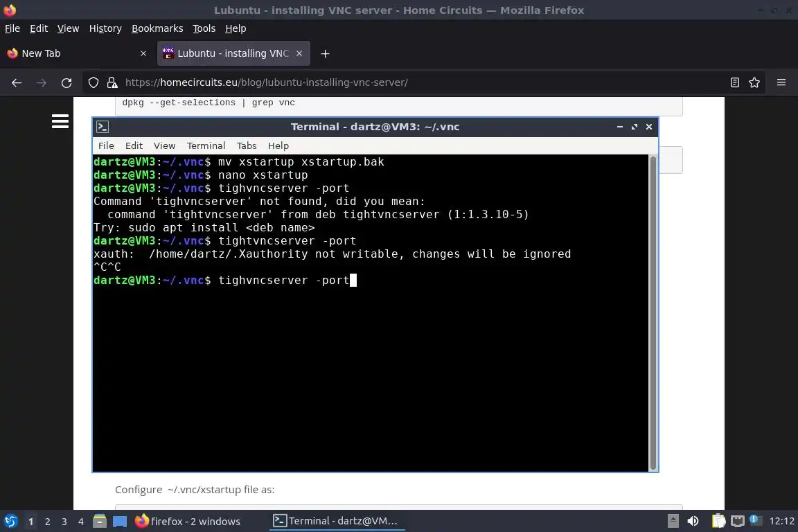This screenshot has height=532, width=798.
Task: Switch to workspace 2 in the pager
Action: (47, 522)
